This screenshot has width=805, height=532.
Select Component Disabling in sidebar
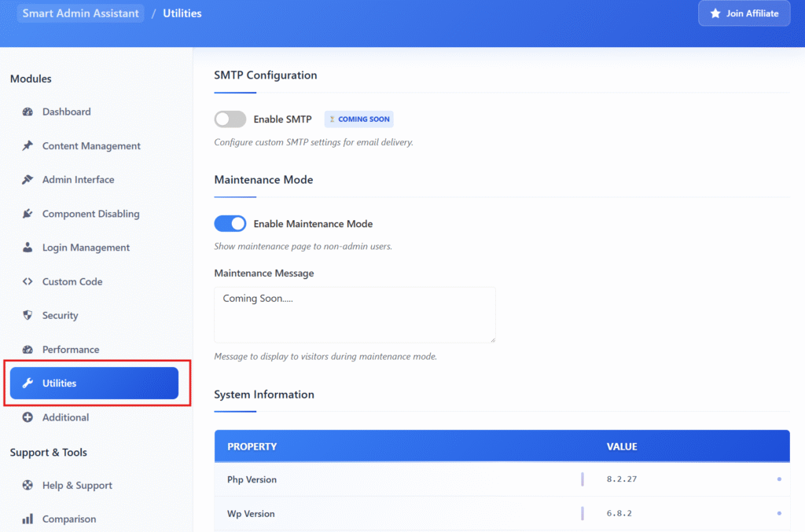point(94,214)
